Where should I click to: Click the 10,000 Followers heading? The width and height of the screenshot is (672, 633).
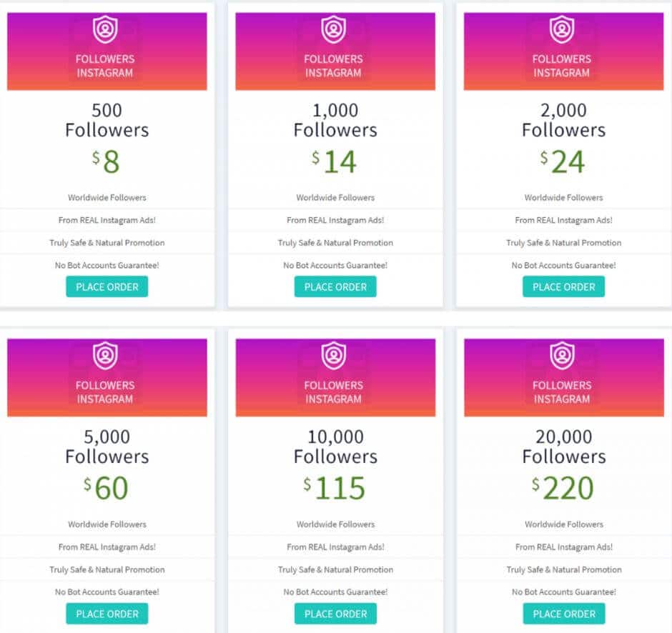coord(335,447)
